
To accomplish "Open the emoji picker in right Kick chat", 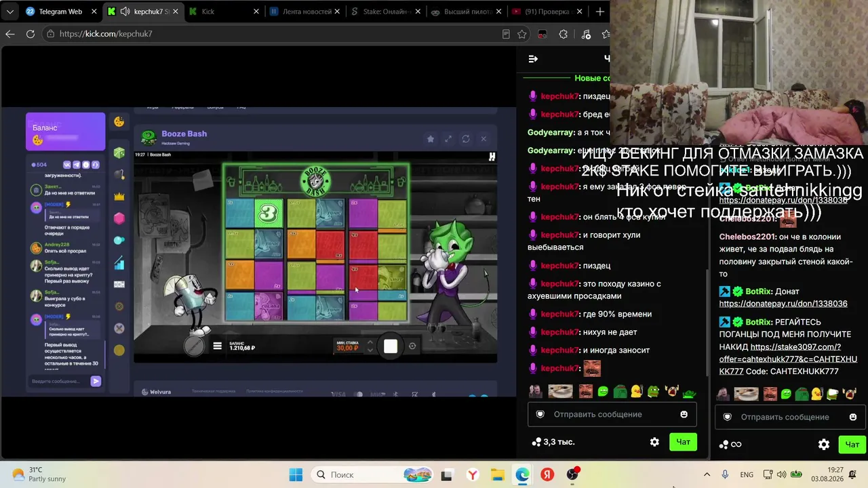I will (x=853, y=417).
